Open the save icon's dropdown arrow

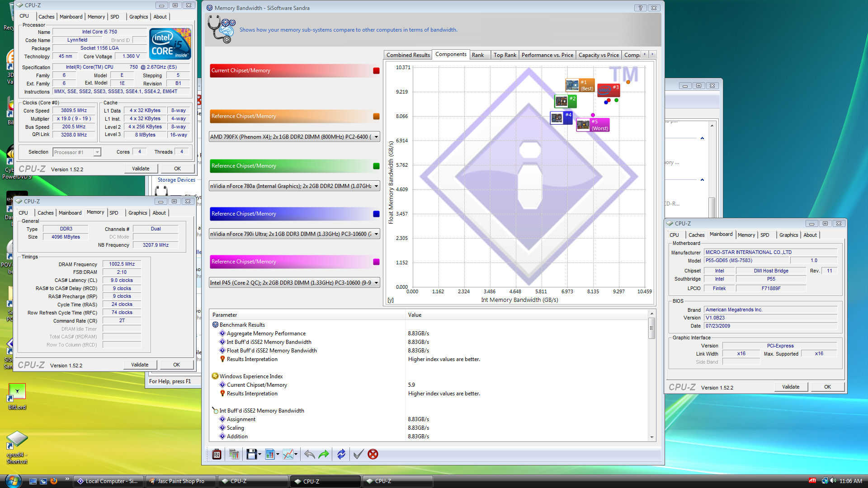click(x=260, y=454)
